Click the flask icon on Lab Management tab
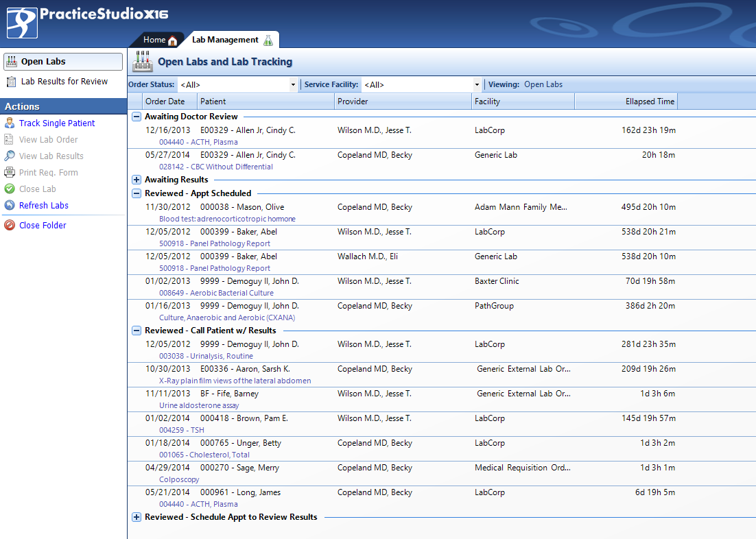 [x=270, y=39]
